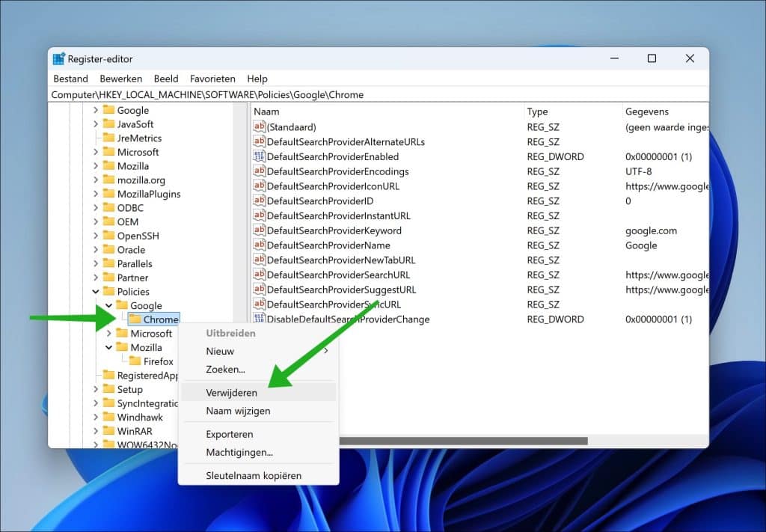Select the RegisteredApp key in tree
Image resolution: width=766 pixels, height=532 pixels.
click(147, 375)
